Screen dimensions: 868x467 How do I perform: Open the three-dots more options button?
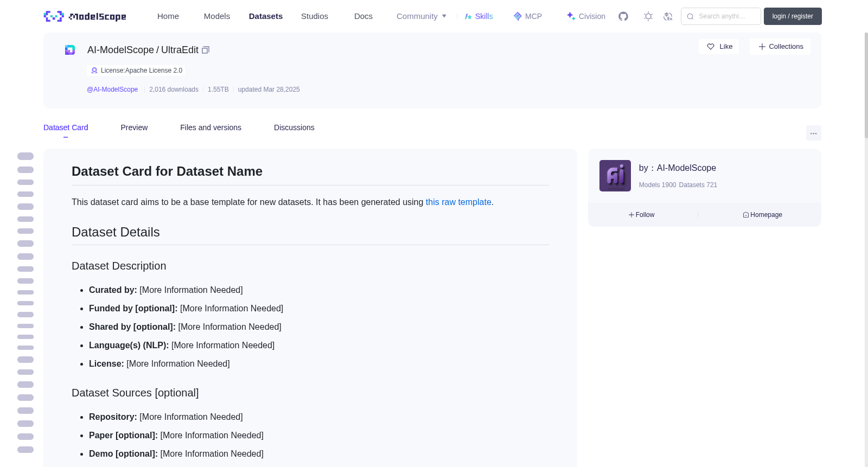(813, 133)
